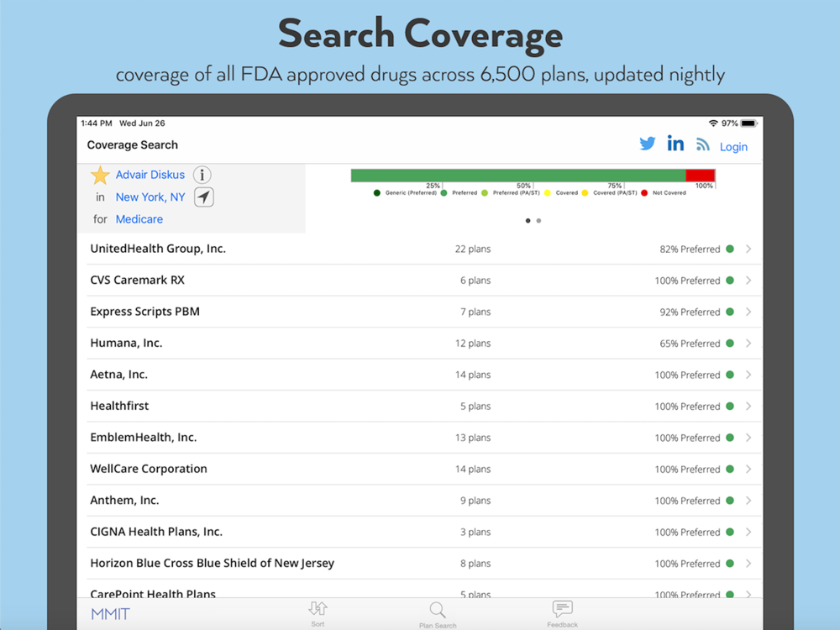The height and width of the screenshot is (630, 840).
Task: Expand the EmblemHealth, Inc. row chevron
Action: point(748,438)
